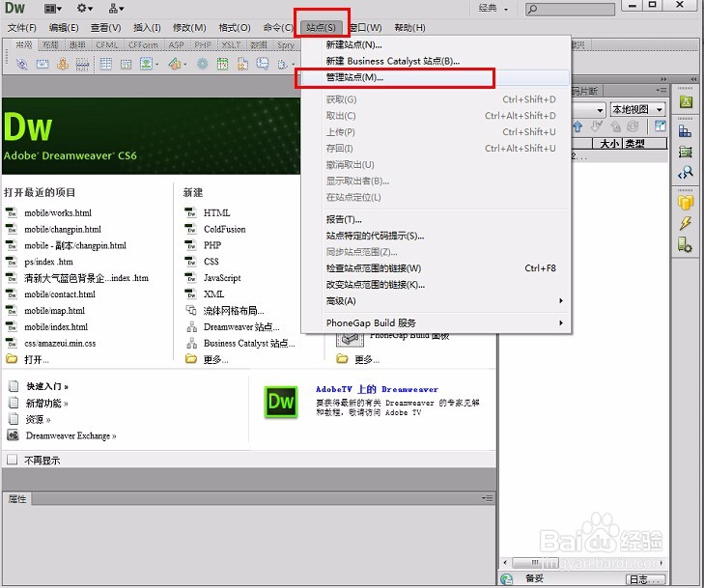Click the Widget gear icon in toolbar
This screenshot has height=588, width=704.
pos(203,64)
